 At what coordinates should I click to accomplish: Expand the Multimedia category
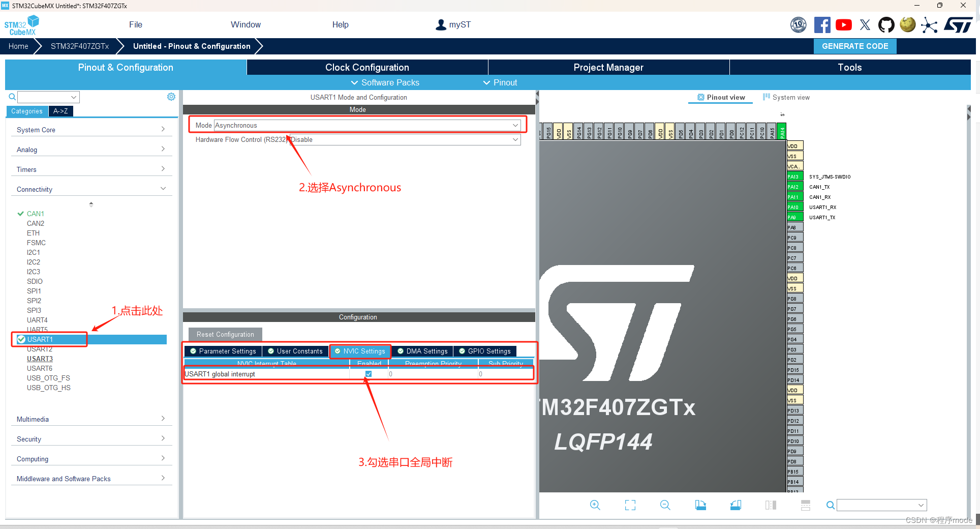tap(91, 419)
